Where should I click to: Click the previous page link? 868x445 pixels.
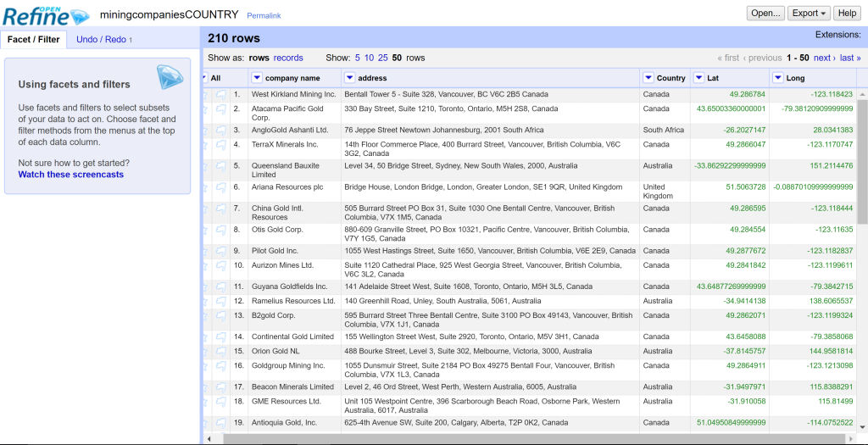click(x=762, y=58)
